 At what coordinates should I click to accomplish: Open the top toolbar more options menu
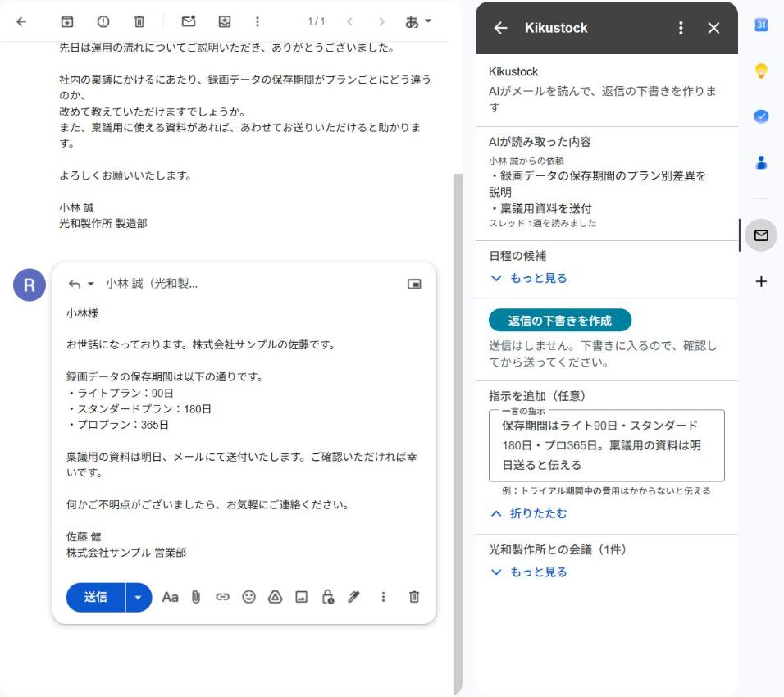[x=257, y=21]
